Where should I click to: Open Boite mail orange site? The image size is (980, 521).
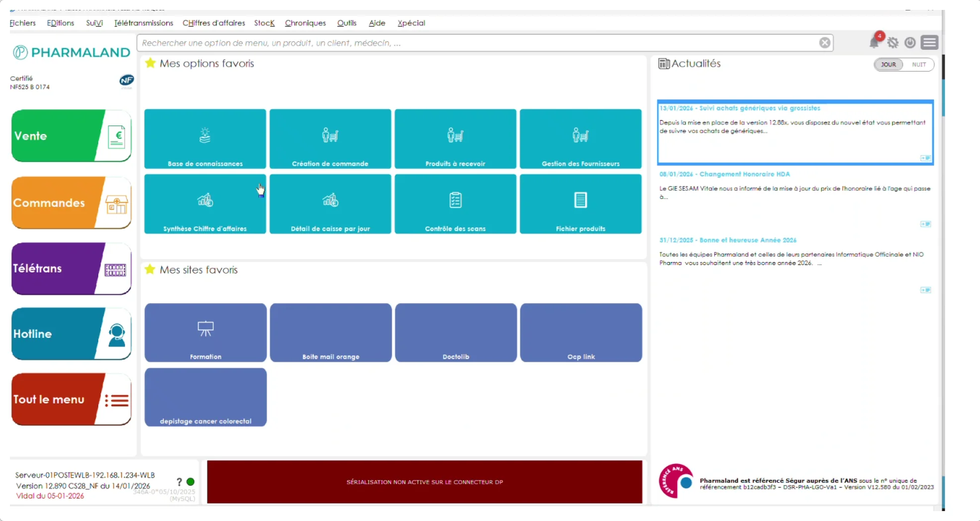[x=331, y=332]
